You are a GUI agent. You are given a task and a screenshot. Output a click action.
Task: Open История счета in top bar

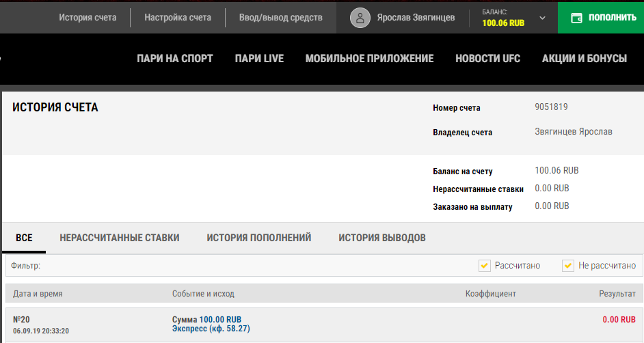click(x=88, y=18)
